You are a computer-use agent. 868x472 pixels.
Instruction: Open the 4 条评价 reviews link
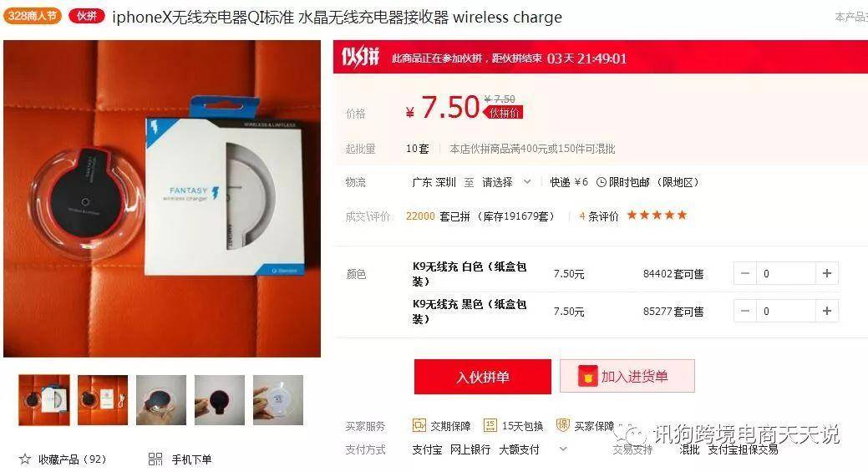599,216
